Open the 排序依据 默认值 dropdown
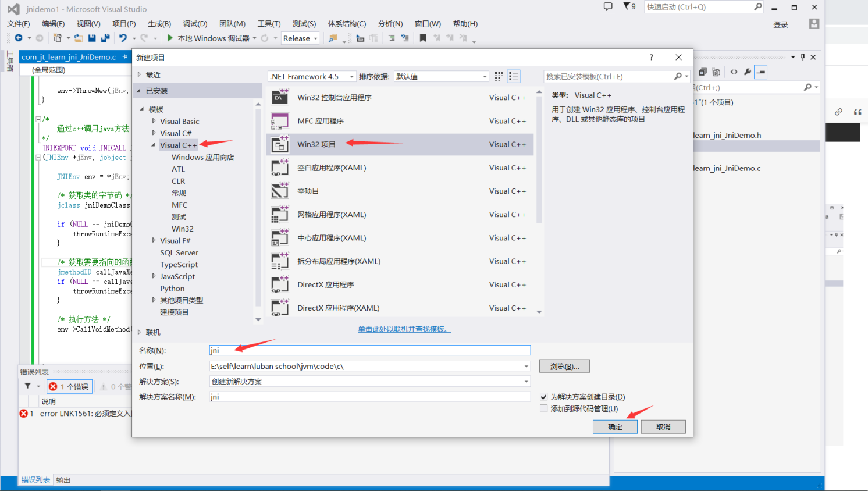This screenshot has height=491, width=868. pos(442,76)
